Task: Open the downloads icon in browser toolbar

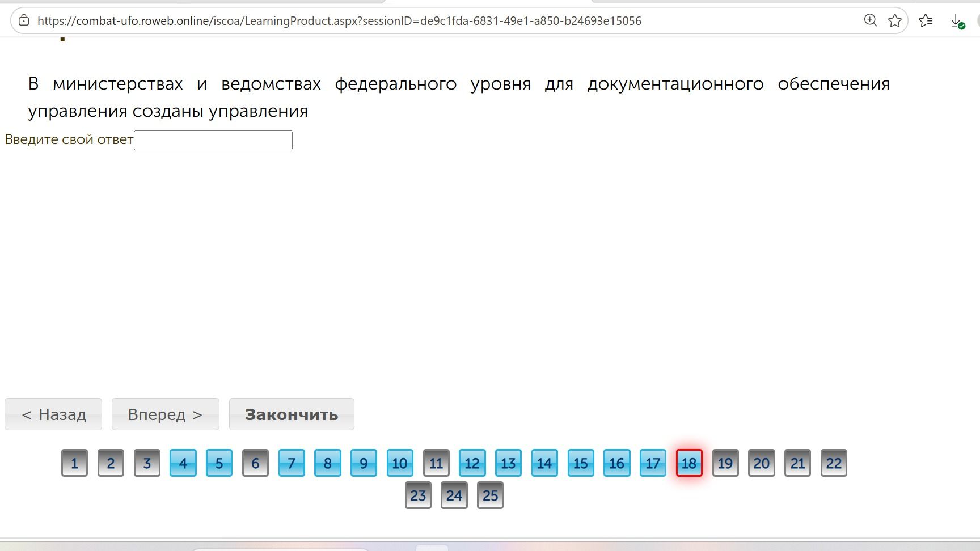Action: click(957, 22)
